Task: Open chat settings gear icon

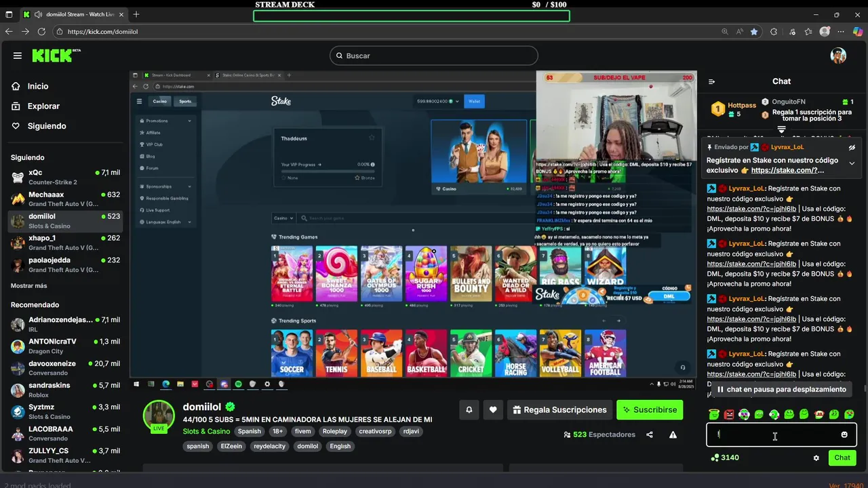Action: click(x=816, y=458)
